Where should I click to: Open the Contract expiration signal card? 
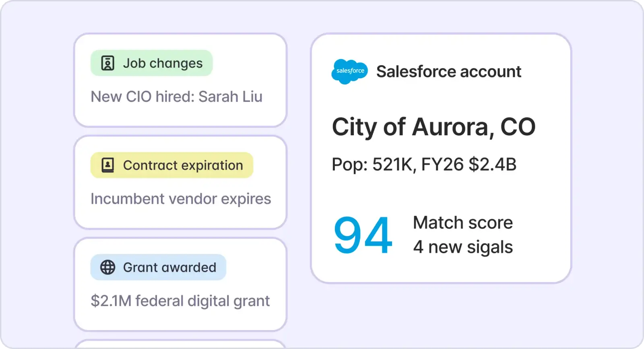point(180,182)
